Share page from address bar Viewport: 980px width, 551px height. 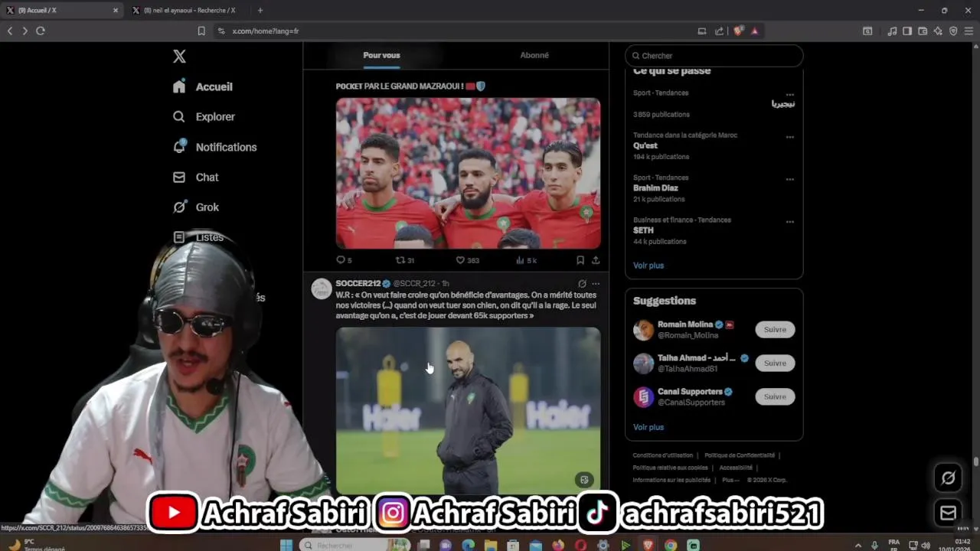point(719,31)
